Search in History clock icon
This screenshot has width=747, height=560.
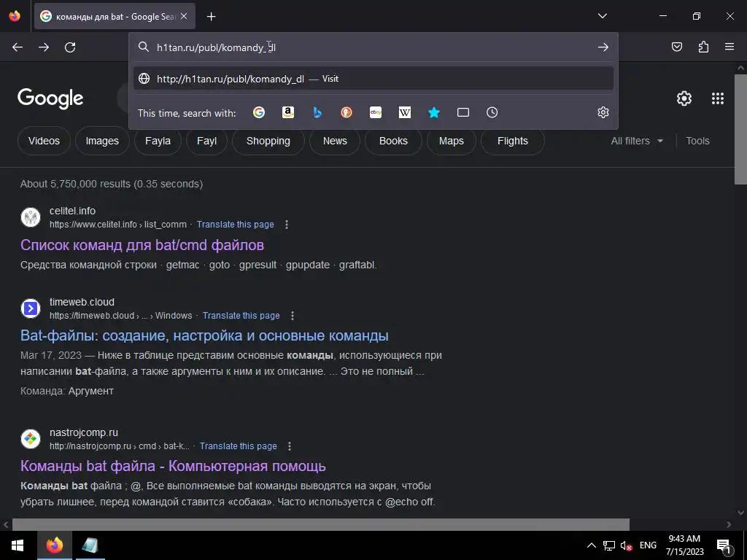(492, 112)
